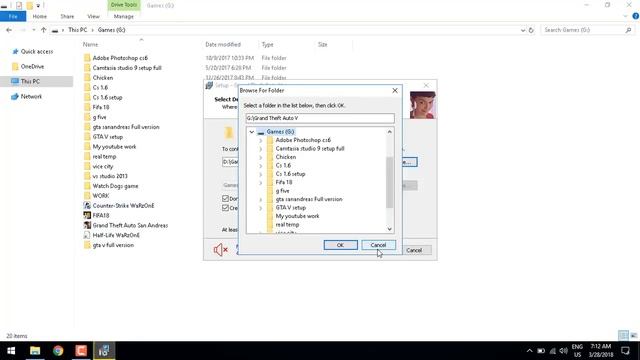Screen dimensions: 640x360
Task: Expand Fifa 18 node in dialog tree
Action: tap(260, 182)
